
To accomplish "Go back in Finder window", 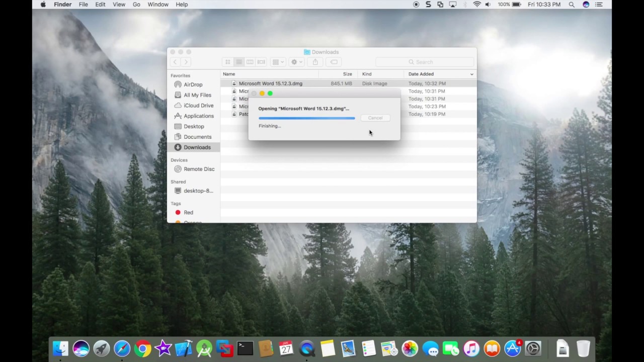I will 175,62.
